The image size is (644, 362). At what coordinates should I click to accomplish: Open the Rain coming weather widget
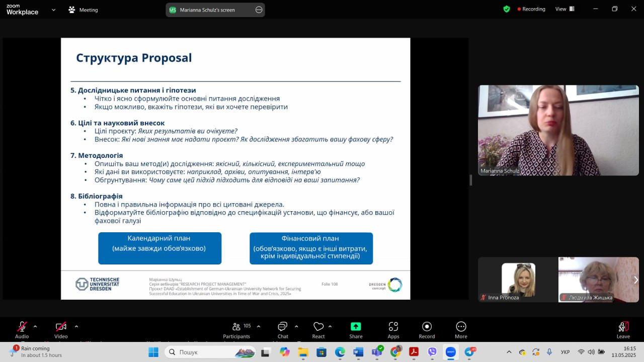pyautogui.click(x=35, y=351)
